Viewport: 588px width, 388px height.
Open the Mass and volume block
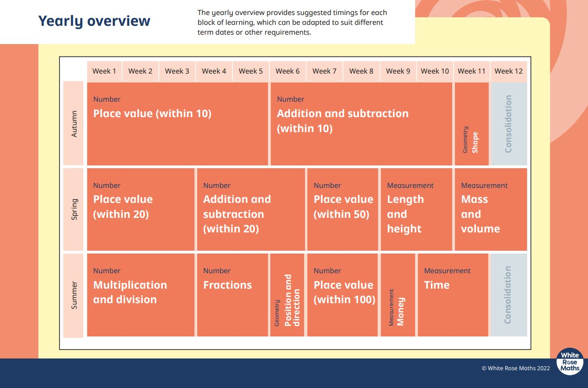point(491,209)
